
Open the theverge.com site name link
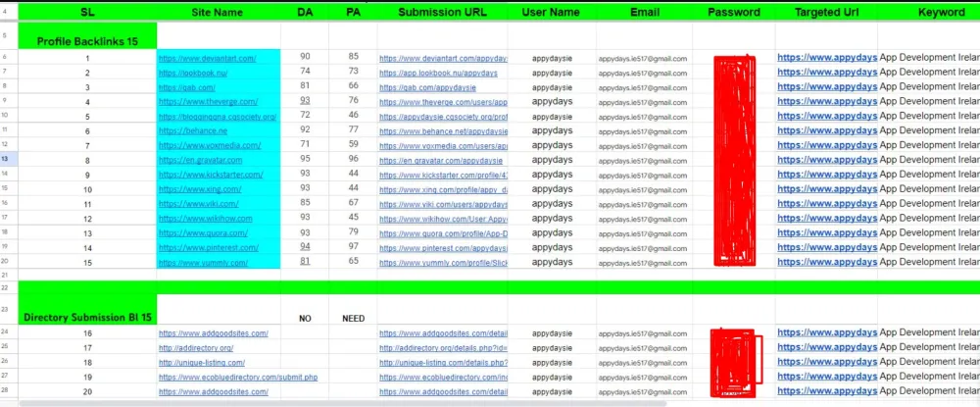pyautogui.click(x=208, y=102)
